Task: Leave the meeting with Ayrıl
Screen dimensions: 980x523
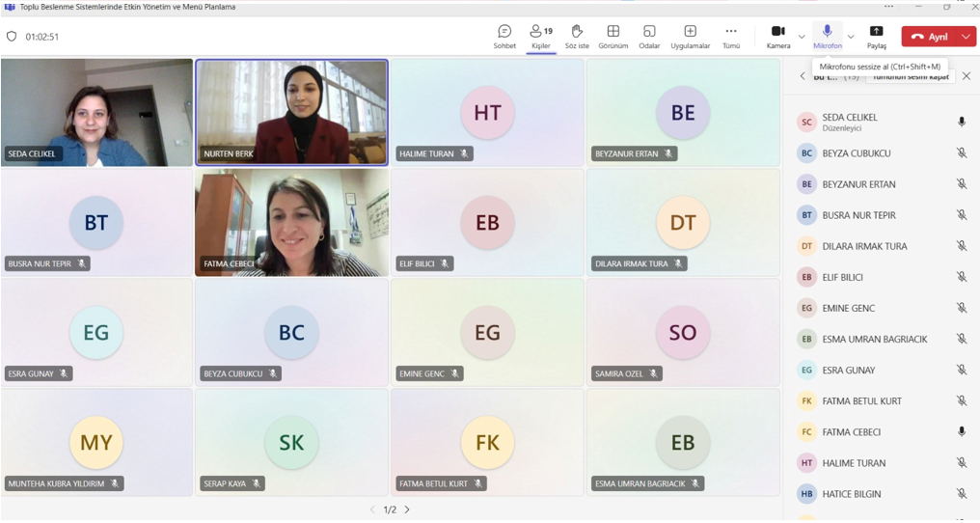Action: [x=930, y=37]
